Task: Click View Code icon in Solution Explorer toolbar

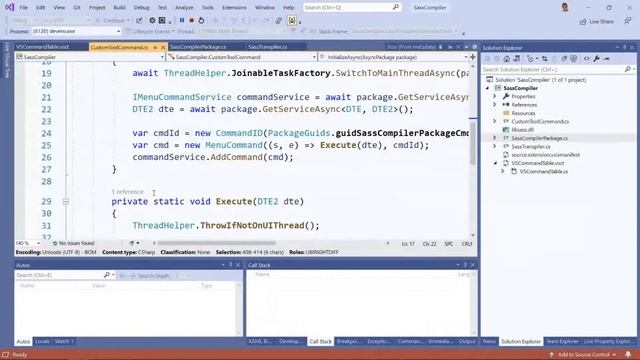Action: coord(587,59)
